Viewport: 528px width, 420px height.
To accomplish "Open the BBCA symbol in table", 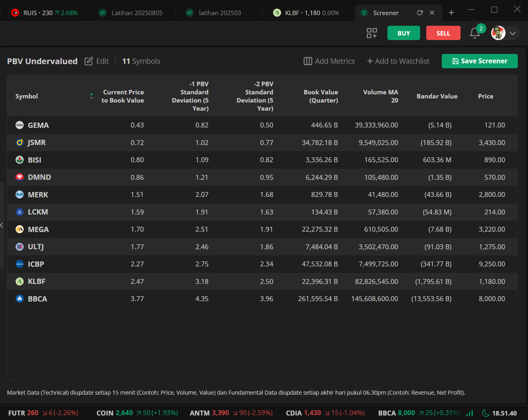I will tap(38, 299).
